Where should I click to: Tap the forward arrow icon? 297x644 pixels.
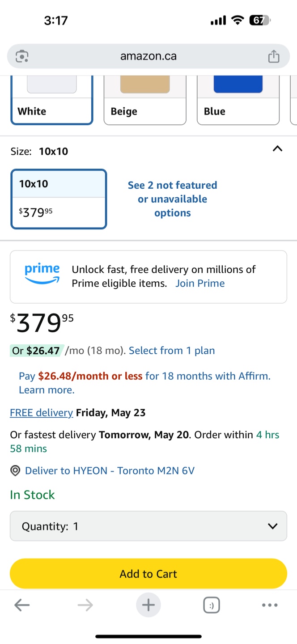click(85, 605)
